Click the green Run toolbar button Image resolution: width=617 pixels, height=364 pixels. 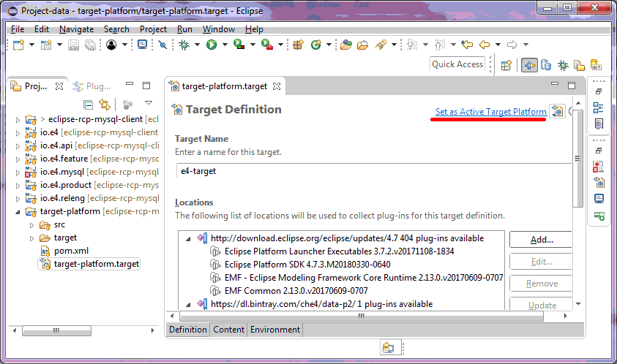click(212, 45)
